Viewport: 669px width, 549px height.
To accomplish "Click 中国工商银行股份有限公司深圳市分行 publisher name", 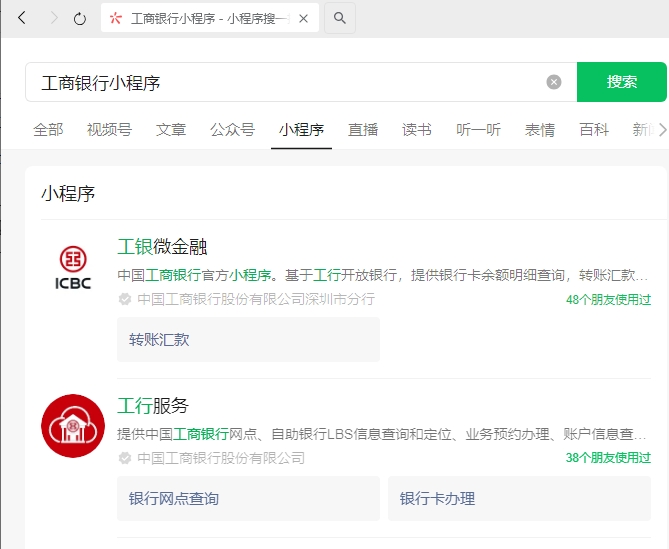I will [256, 299].
